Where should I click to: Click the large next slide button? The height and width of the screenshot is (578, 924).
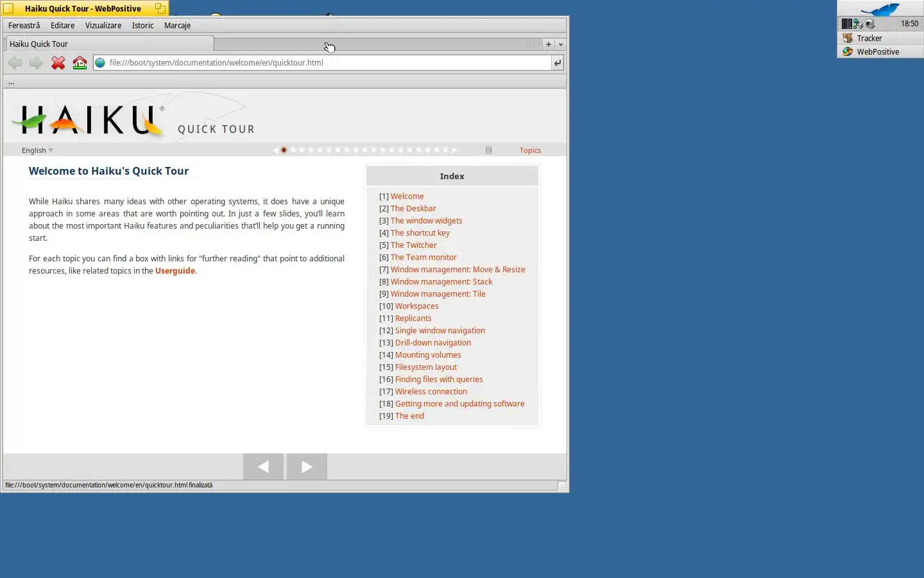(x=307, y=467)
